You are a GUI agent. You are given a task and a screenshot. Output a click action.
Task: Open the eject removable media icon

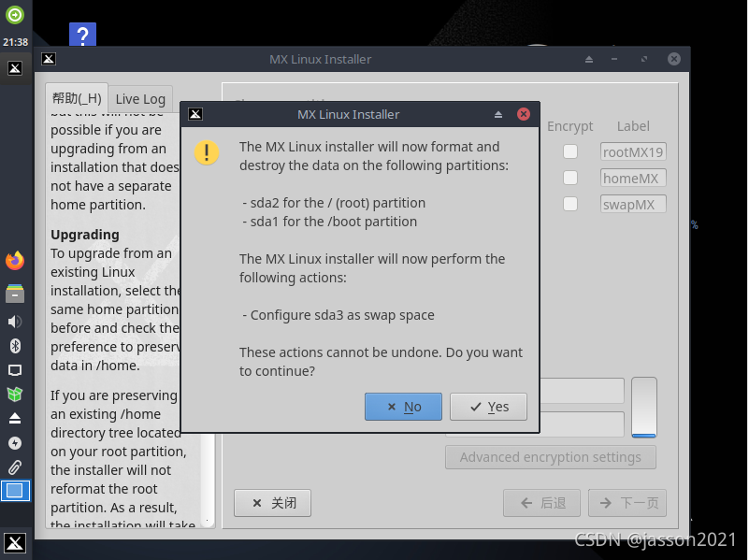(x=15, y=419)
